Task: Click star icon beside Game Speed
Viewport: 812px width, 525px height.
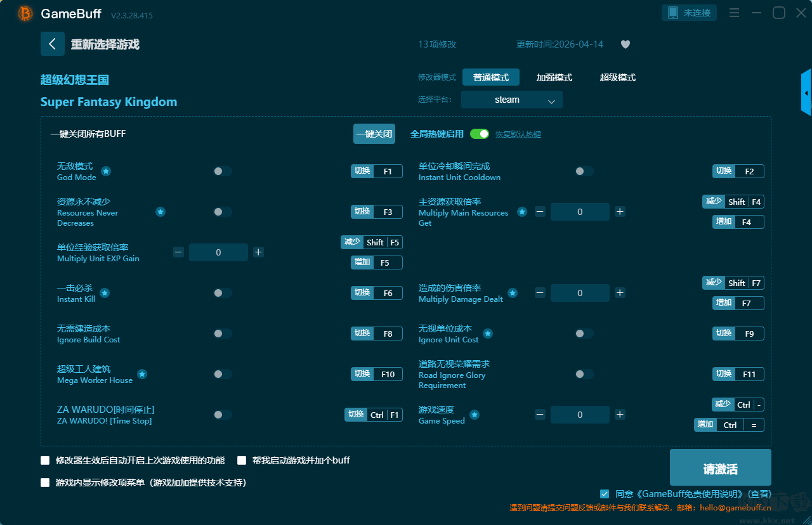Action: click(x=474, y=415)
